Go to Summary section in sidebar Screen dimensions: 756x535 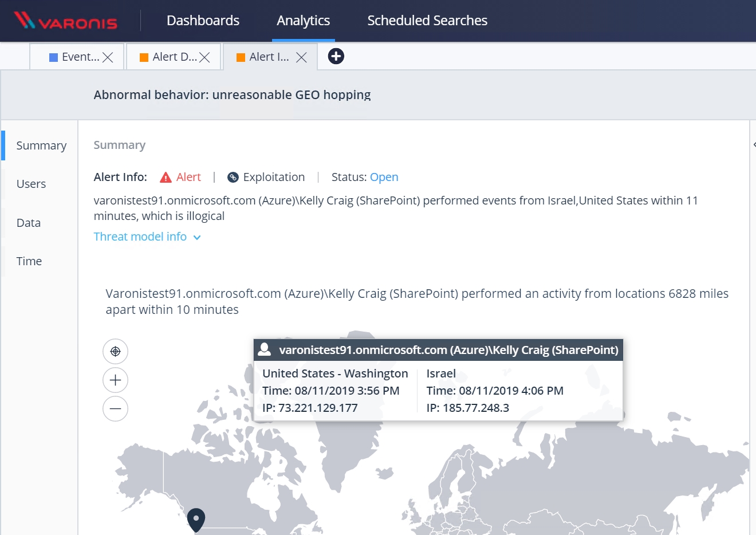point(41,145)
